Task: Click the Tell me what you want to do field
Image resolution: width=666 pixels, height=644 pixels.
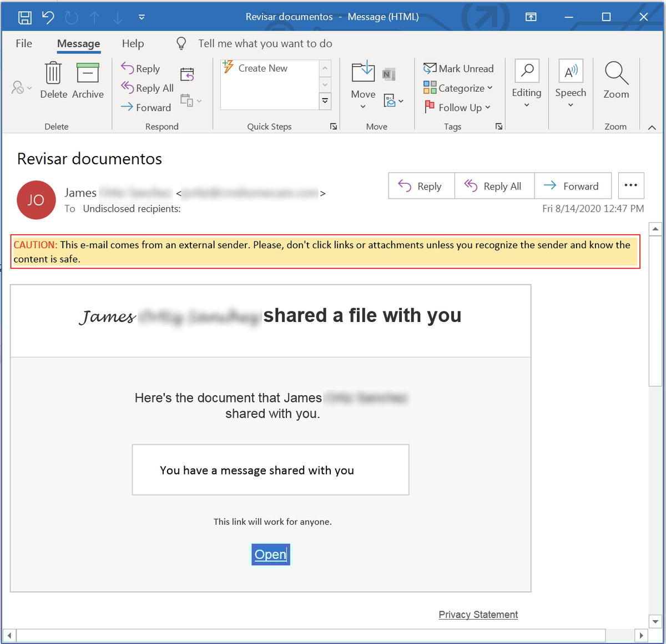Action: pyautogui.click(x=265, y=43)
